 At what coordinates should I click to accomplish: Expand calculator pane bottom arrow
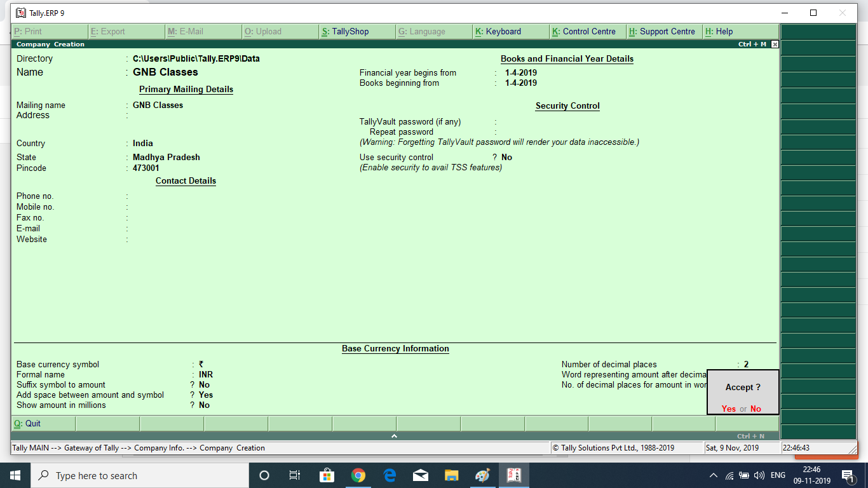pos(394,436)
